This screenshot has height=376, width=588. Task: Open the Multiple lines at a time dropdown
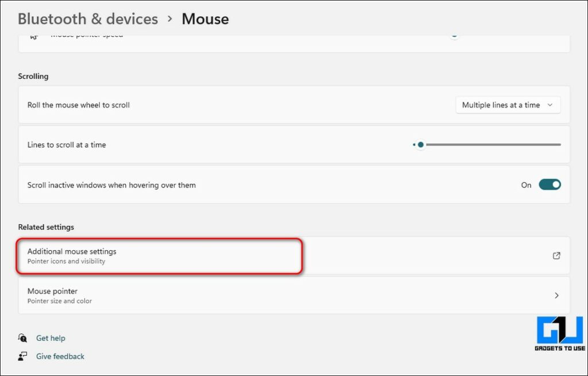tap(508, 105)
